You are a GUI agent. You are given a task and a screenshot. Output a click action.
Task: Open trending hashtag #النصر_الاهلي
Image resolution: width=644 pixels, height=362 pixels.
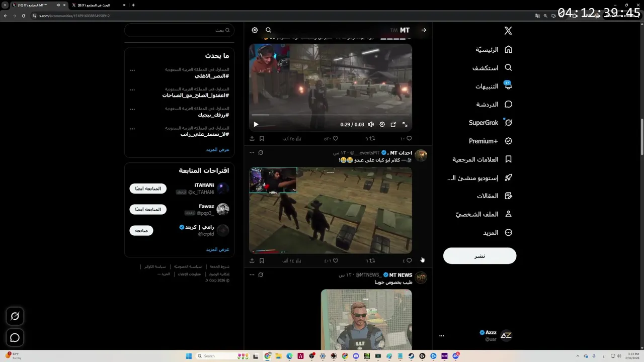click(212, 76)
